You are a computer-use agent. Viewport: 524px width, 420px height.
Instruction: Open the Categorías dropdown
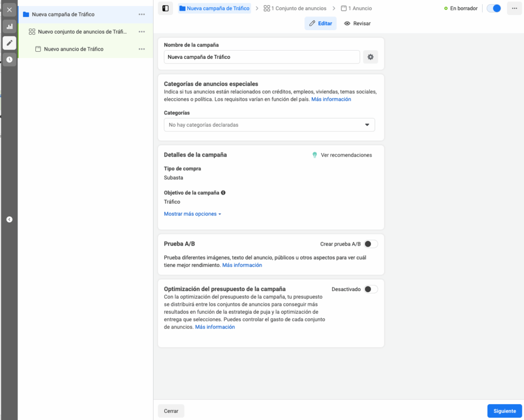pos(269,125)
